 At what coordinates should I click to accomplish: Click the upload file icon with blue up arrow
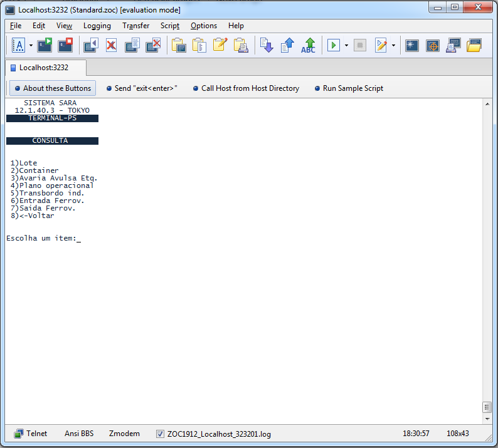pos(287,45)
